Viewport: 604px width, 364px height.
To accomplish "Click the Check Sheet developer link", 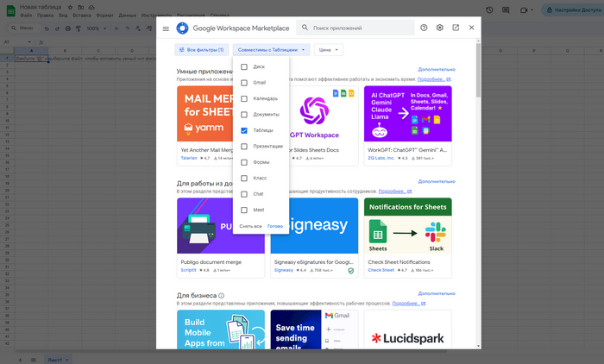I will click(x=381, y=270).
